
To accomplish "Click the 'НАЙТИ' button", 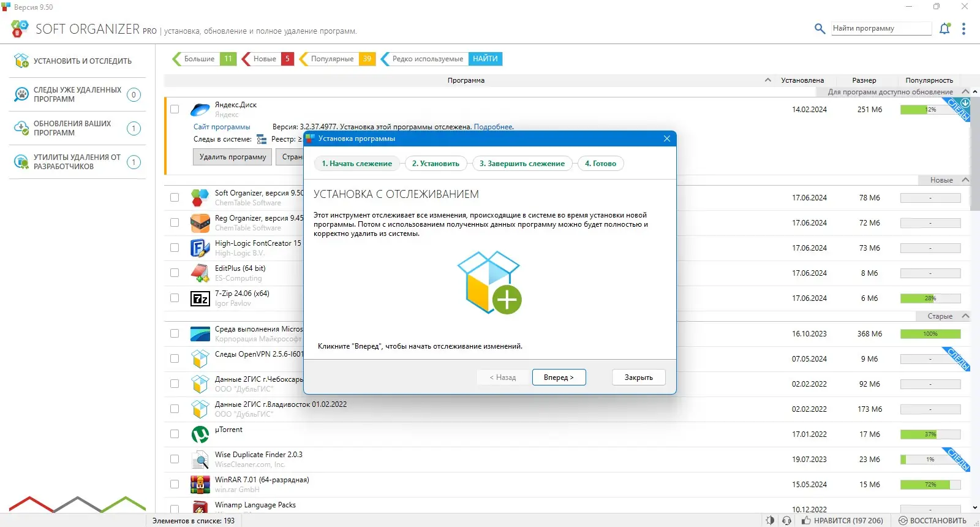I will (485, 59).
